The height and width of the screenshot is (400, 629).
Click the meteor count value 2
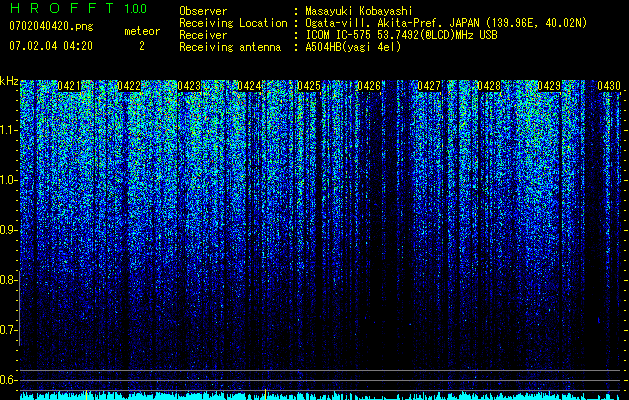click(x=142, y=46)
